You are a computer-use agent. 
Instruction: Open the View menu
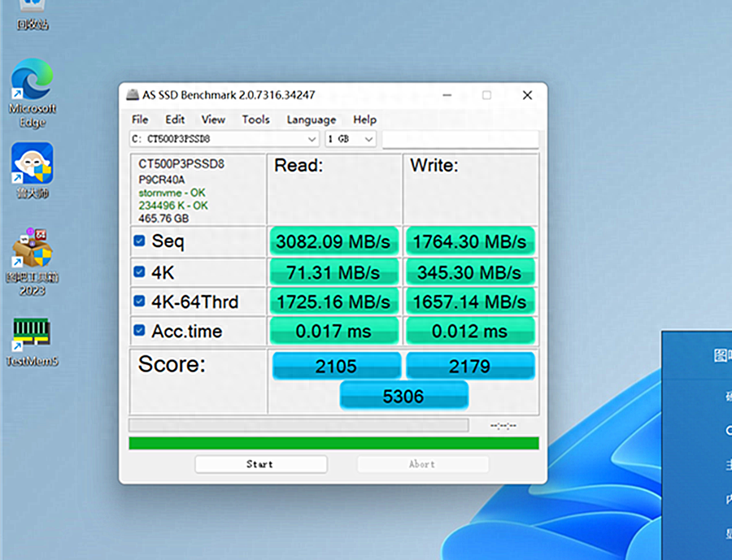(x=213, y=119)
